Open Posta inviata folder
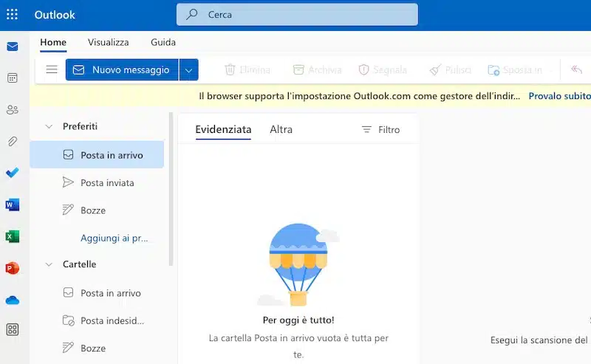Screen dimensions: 591x364 pyautogui.click(x=97, y=183)
